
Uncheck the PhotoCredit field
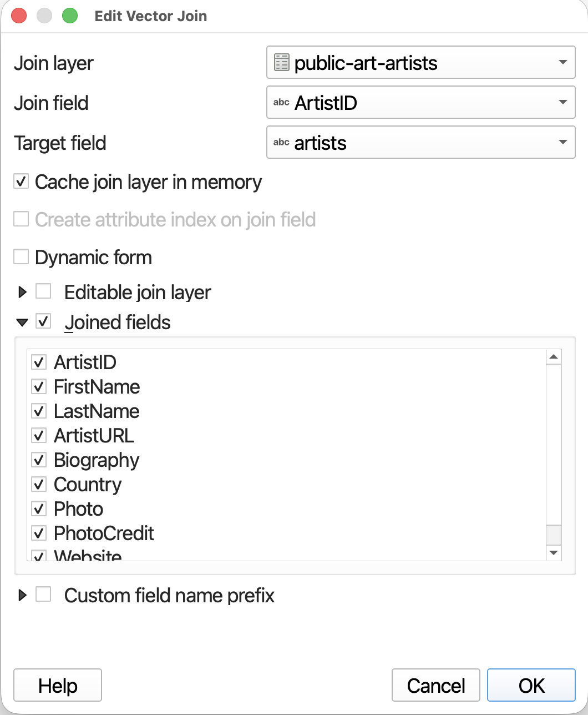point(38,533)
